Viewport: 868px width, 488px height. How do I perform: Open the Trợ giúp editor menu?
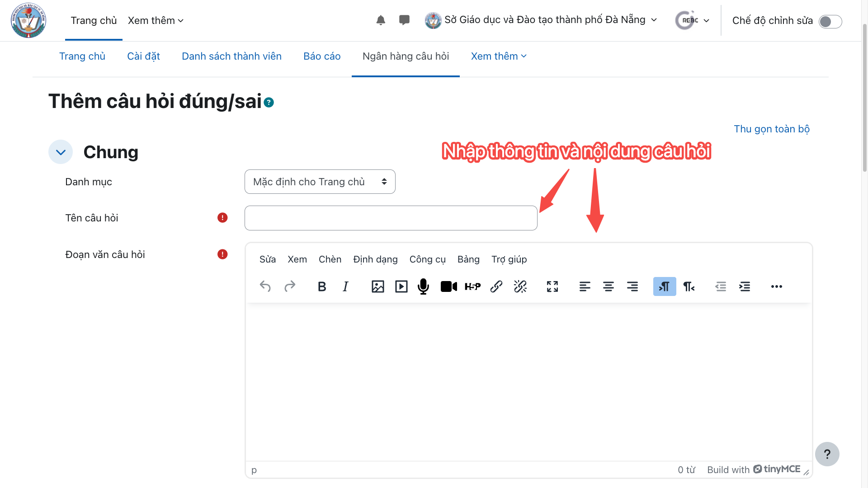point(509,259)
